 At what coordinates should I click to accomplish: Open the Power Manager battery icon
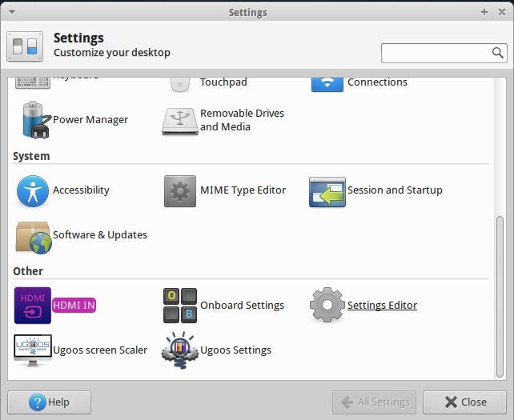[32, 120]
